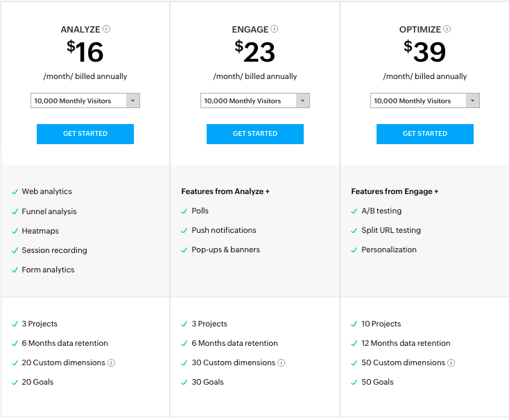Click the $39 Optimize price
Screen dimensions: 509x420
click(x=425, y=52)
